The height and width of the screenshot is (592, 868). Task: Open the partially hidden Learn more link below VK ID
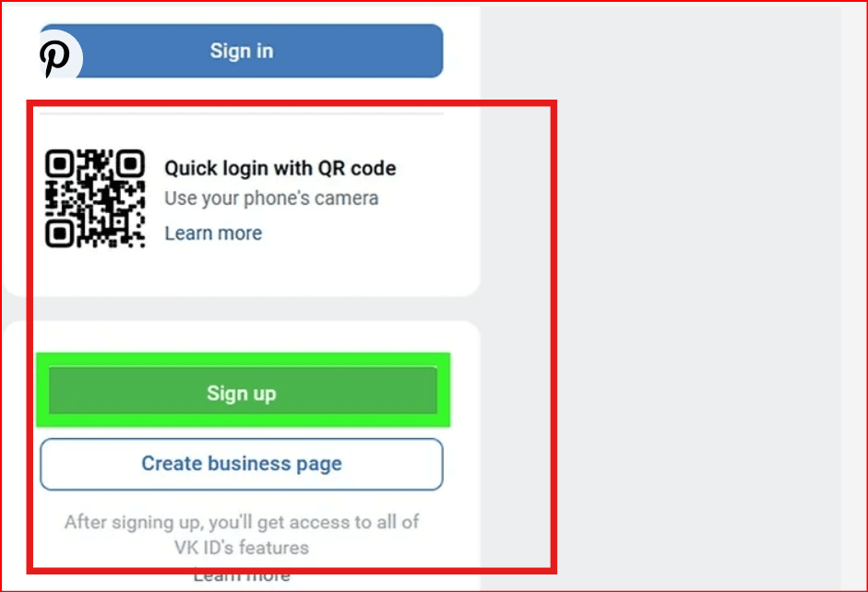[x=242, y=575]
